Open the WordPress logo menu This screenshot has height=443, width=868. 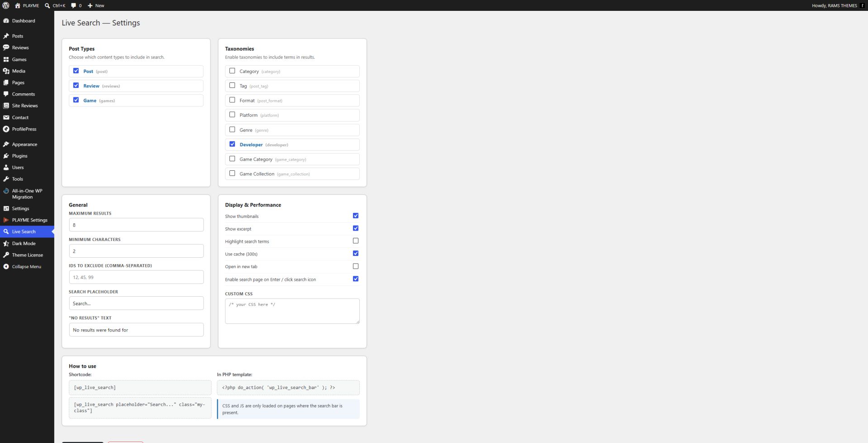click(x=6, y=5)
